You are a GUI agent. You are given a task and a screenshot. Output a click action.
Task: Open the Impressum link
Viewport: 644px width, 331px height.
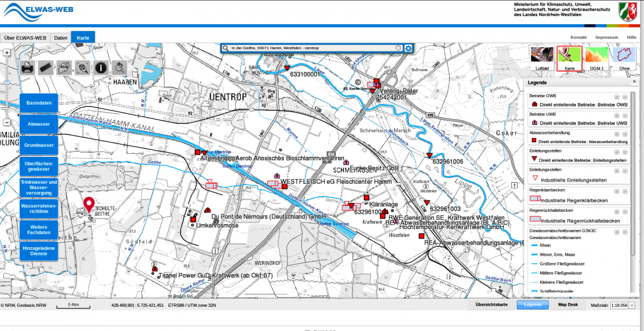pos(606,38)
